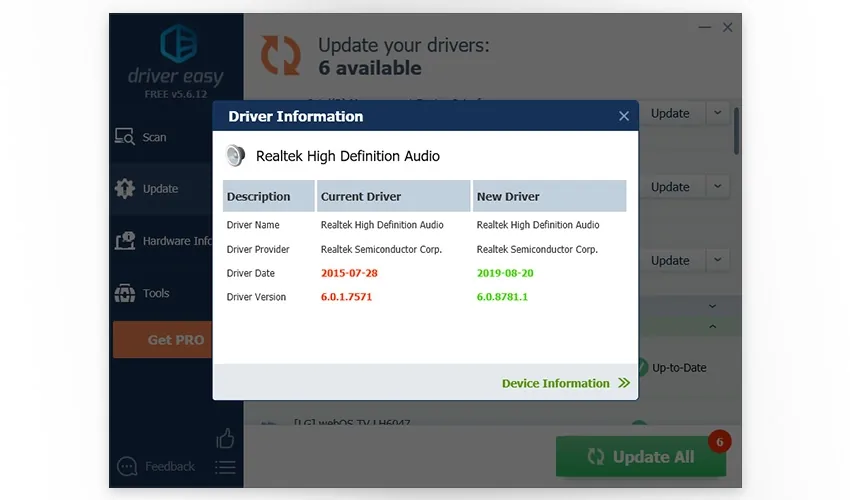This screenshot has height=500, width=850.
Task: Open the Feedback chat icon
Action: 127,466
